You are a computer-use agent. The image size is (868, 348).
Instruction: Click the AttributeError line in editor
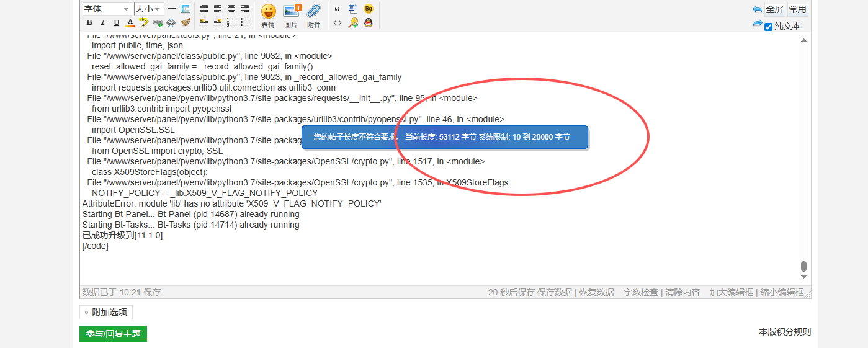pyautogui.click(x=232, y=203)
